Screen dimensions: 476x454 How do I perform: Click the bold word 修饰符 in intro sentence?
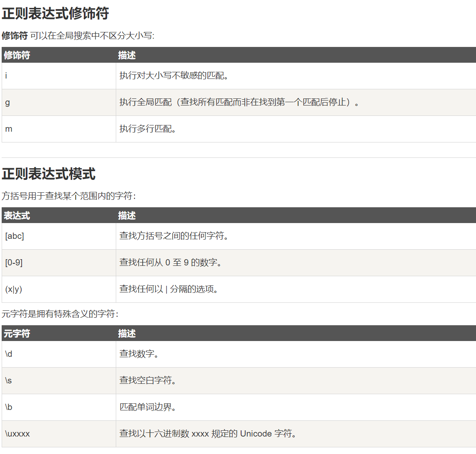point(15,36)
